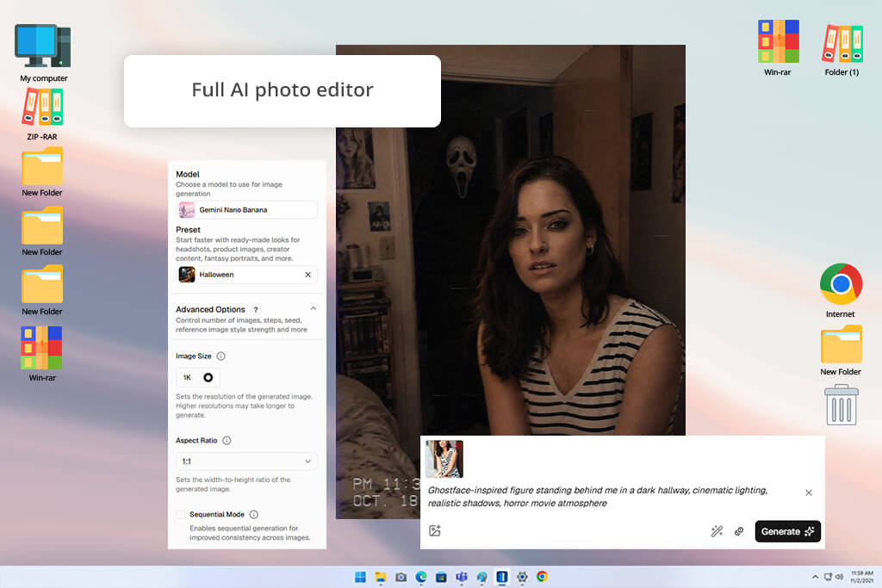Click the Preset heading text
This screenshot has width=882, height=588.
[x=188, y=229]
